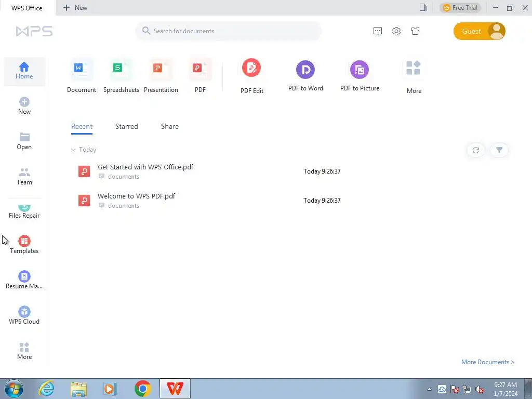
Task: Click the muted volume tray icon
Action: pyautogui.click(x=480, y=389)
